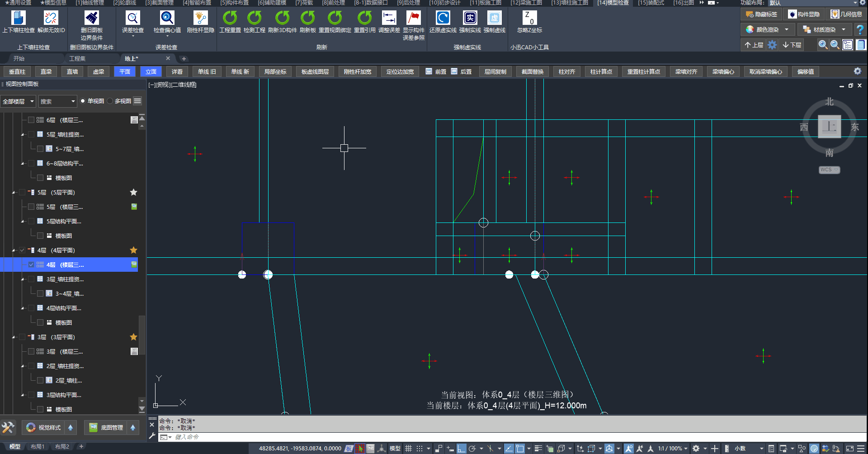
Task: Select the 单视图 radio button
Action: pyautogui.click(x=83, y=101)
